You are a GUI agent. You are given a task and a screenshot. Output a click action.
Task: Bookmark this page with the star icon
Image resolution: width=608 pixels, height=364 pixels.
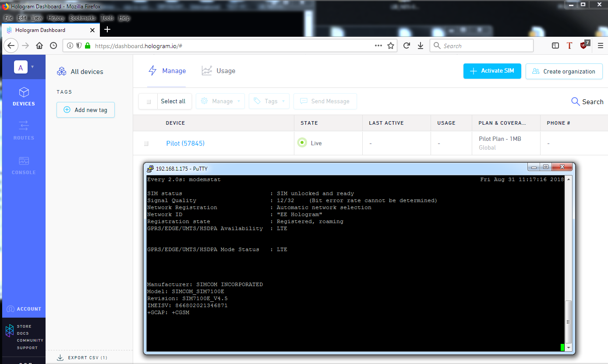click(391, 45)
